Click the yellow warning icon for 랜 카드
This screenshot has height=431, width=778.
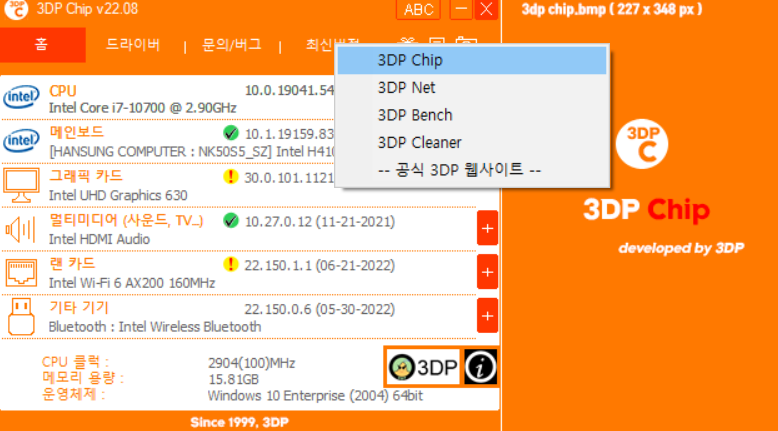pyautogui.click(x=231, y=264)
